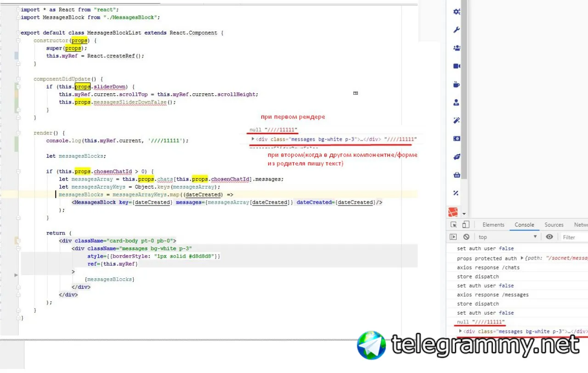This screenshot has width=588, height=373.
Task: Click the red Laravel logo icon
Action: tap(453, 212)
